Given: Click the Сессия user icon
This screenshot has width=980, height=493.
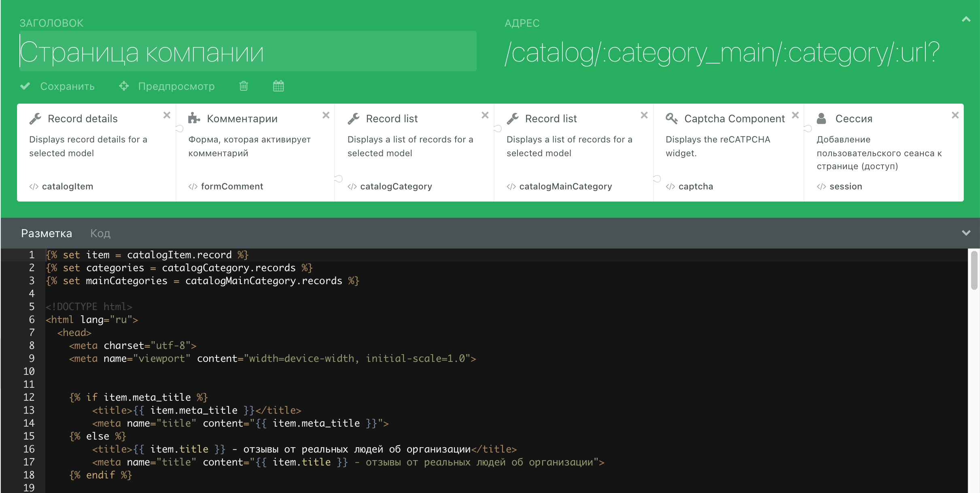Looking at the screenshot, I should click(821, 119).
